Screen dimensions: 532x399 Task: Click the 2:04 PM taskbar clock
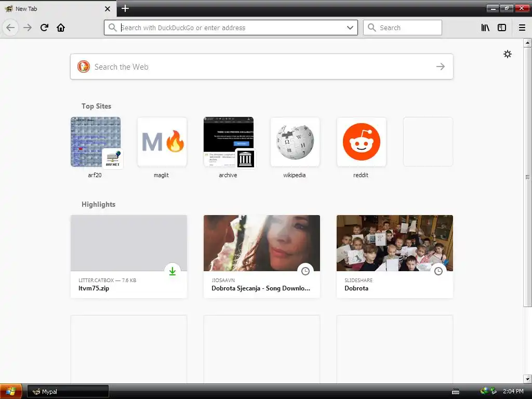tap(513, 392)
